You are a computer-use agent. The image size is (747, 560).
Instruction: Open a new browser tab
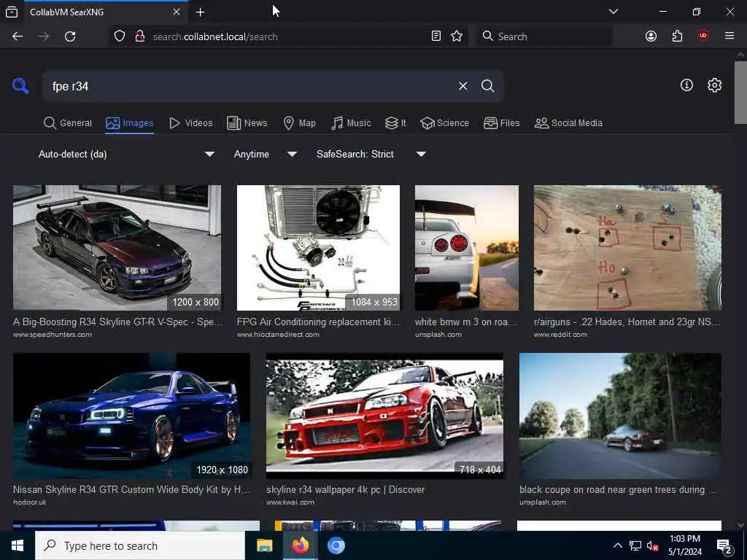pos(200,12)
